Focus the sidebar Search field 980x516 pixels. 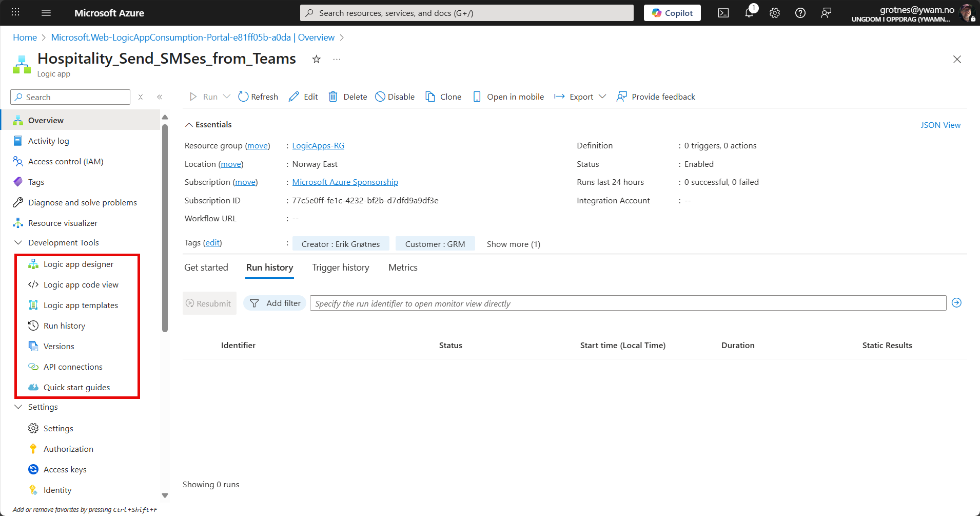click(70, 97)
